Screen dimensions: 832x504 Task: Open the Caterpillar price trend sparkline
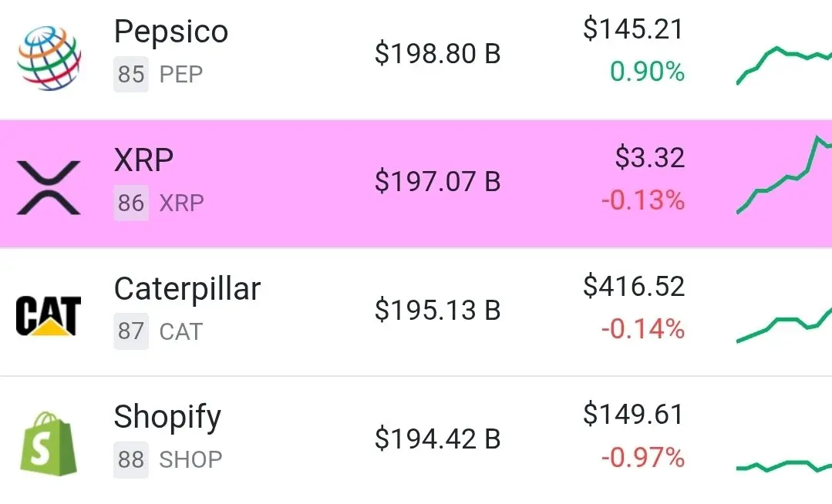pyautogui.click(x=783, y=324)
